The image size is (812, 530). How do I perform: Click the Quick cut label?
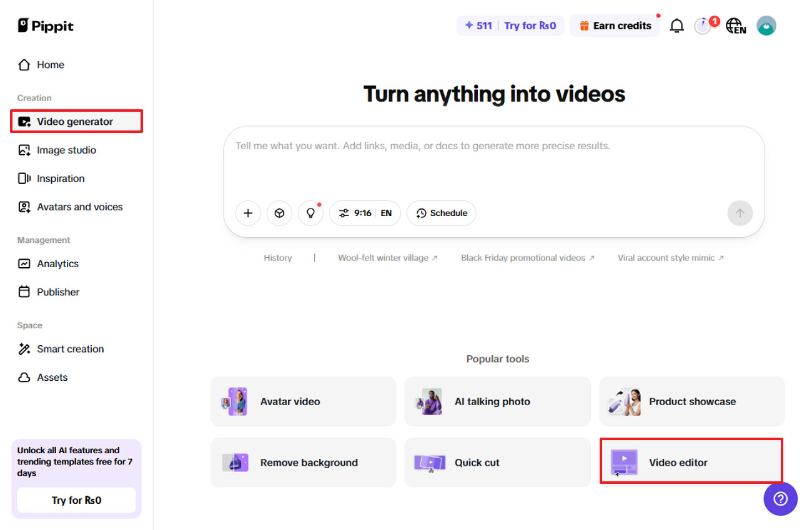point(477,463)
